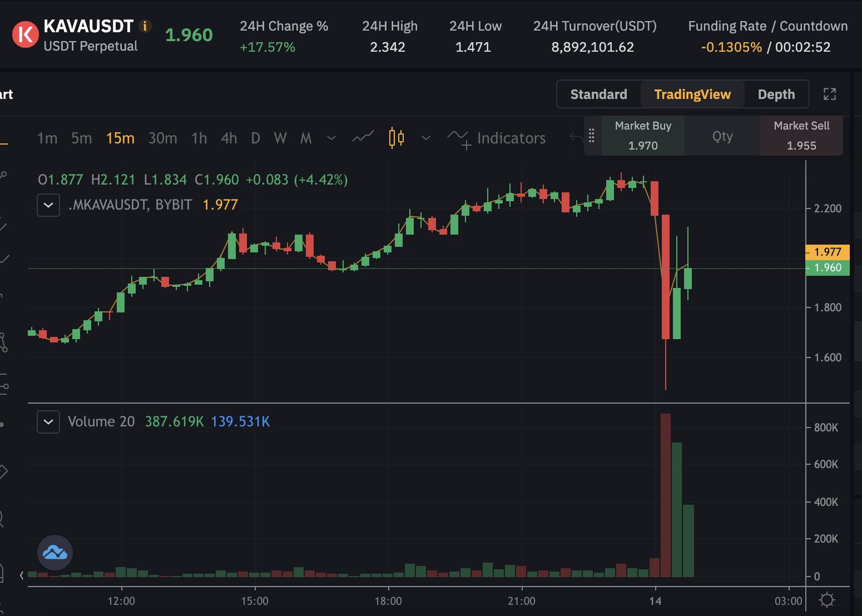Image resolution: width=862 pixels, height=616 pixels.
Task: Switch to 30m timeframe
Action: [x=162, y=138]
